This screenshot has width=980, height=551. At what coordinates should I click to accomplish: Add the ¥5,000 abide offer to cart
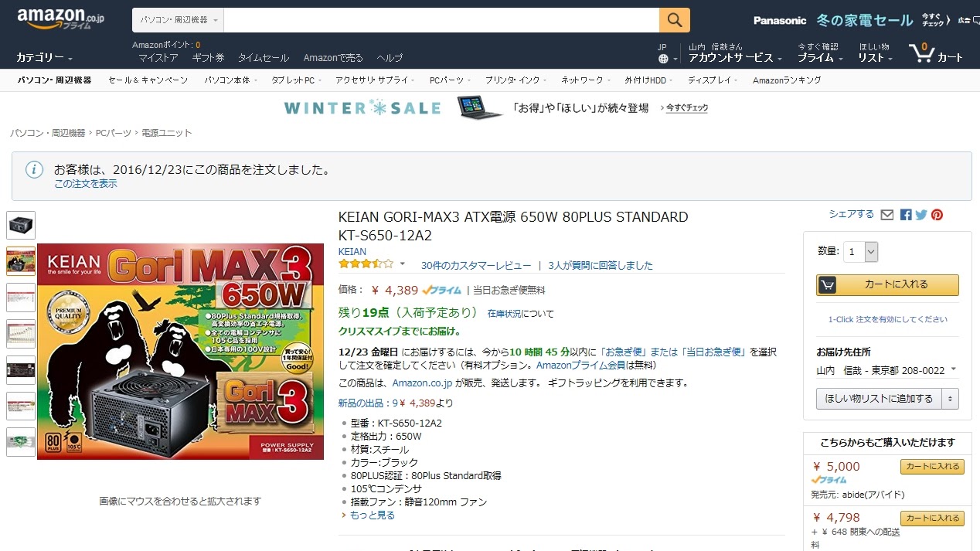[x=932, y=467]
